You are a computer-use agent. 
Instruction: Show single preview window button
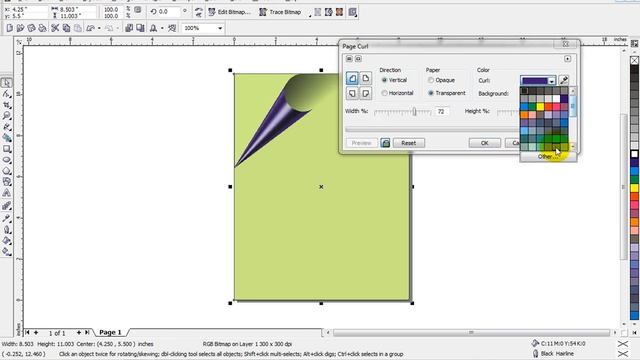tap(358, 59)
